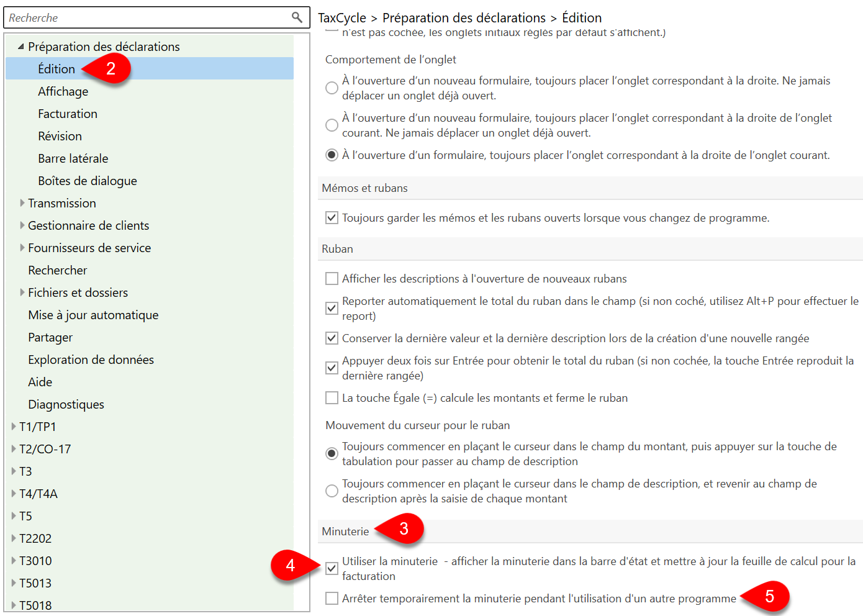Select radio: new form tab right of current, never move
The height and width of the screenshot is (616, 863).
(332, 125)
